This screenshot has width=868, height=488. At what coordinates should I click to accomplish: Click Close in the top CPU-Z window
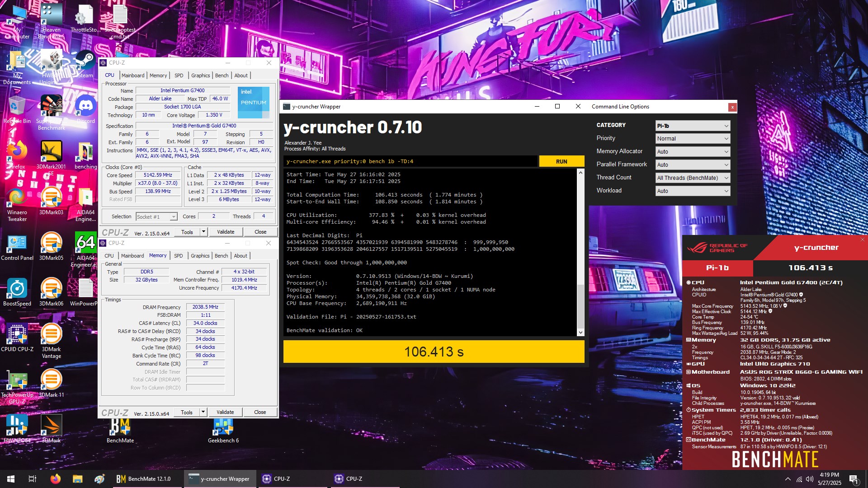tap(260, 232)
